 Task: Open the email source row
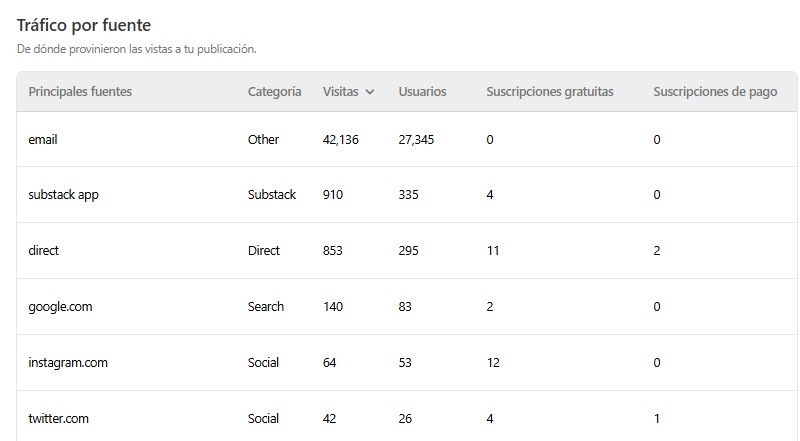click(x=43, y=140)
